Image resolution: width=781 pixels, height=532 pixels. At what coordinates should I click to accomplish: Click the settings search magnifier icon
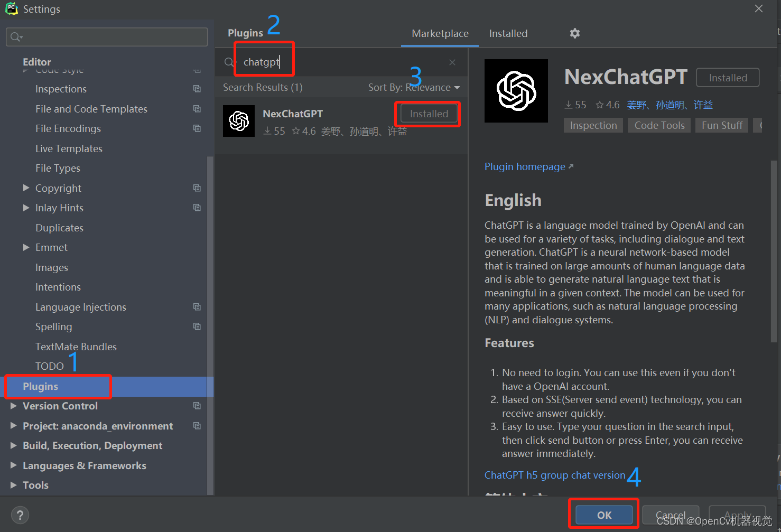coord(16,36)
